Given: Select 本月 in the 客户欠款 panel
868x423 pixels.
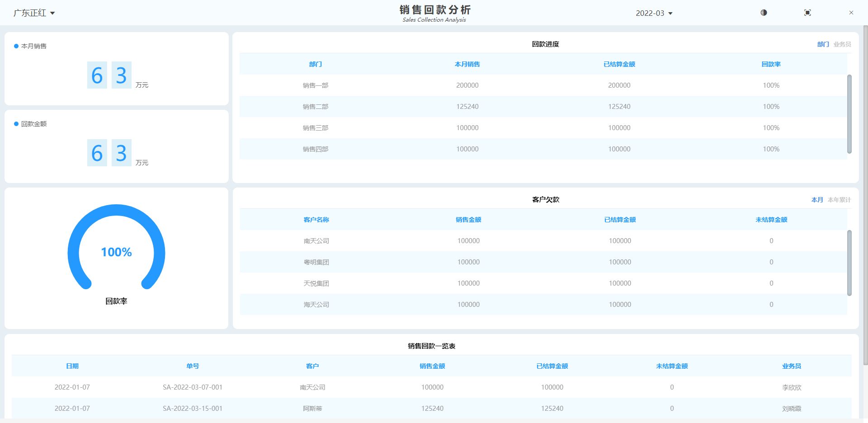Looking at the screenshot, I should point(817,200).
